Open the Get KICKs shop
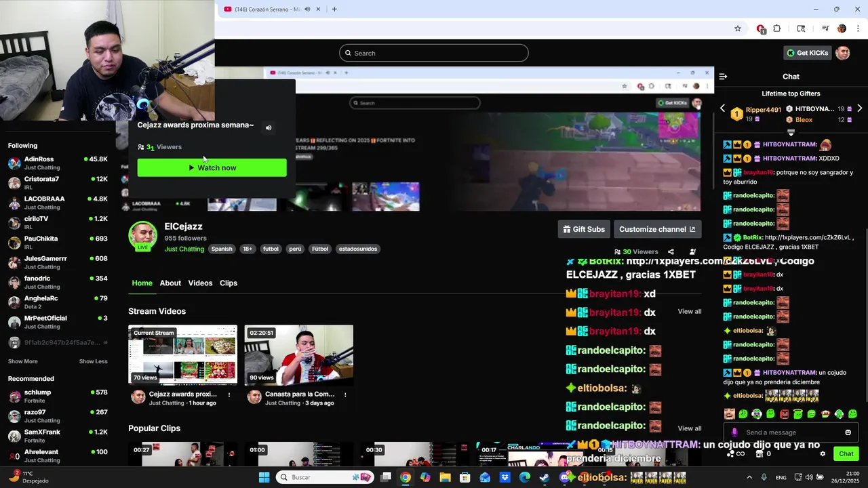This screenshot has height=488, width=868. (807, 53)
